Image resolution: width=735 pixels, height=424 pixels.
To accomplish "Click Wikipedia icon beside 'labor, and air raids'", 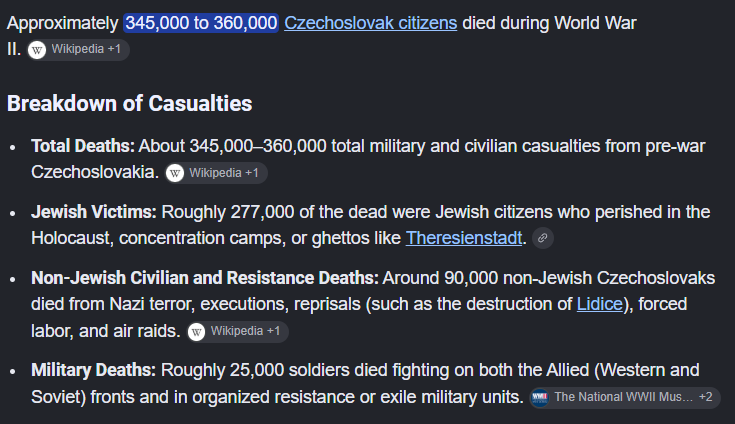I will (196, 332).
